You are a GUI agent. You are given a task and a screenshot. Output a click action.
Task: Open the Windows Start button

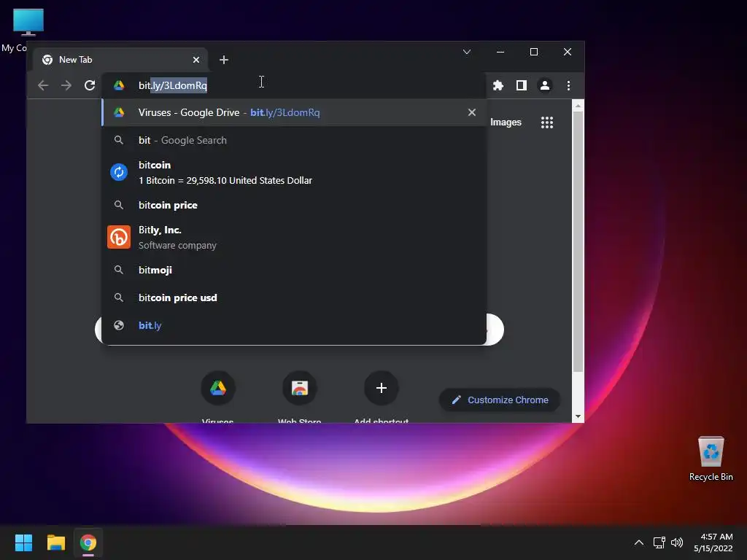[x=23, y=542]
